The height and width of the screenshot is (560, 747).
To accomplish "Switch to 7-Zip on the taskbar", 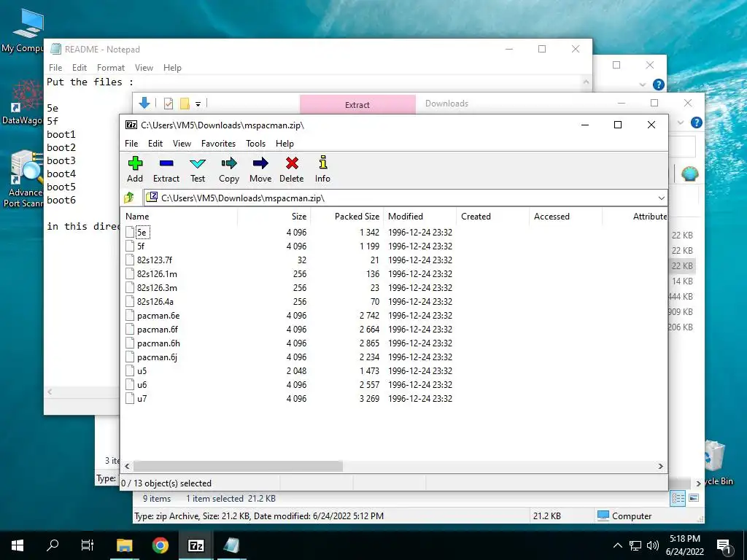I will 196,545.
